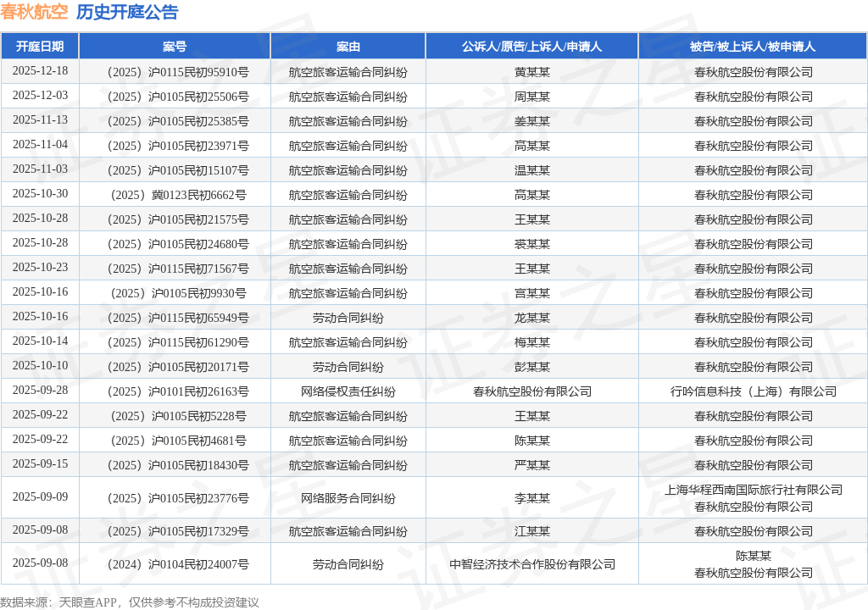Click the 历史开庭公告 heading
Screen dimensions: 868x610
pos(127,12)
